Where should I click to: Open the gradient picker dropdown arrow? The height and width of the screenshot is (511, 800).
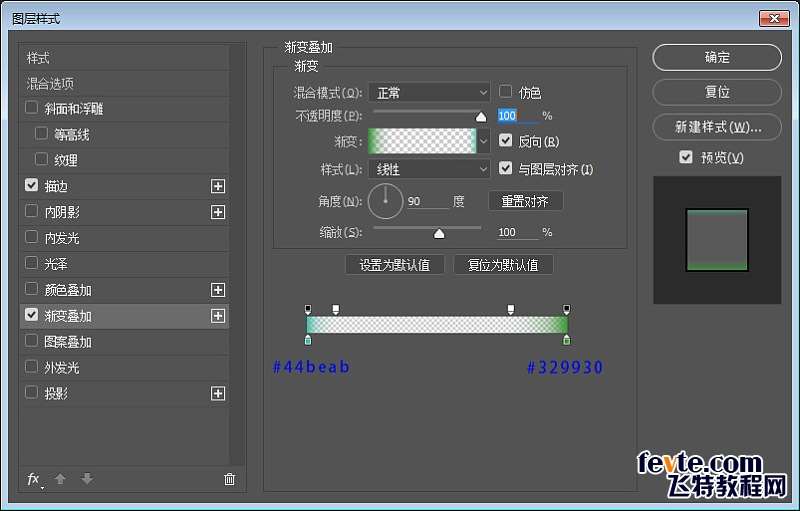[484, 141]
